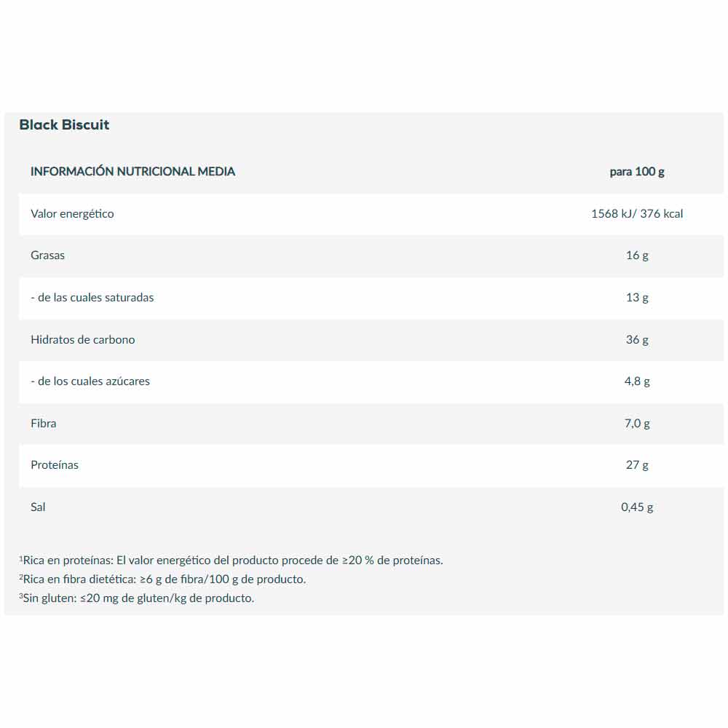Click the Sal row label
728x728 pixels.
(38, 507)
